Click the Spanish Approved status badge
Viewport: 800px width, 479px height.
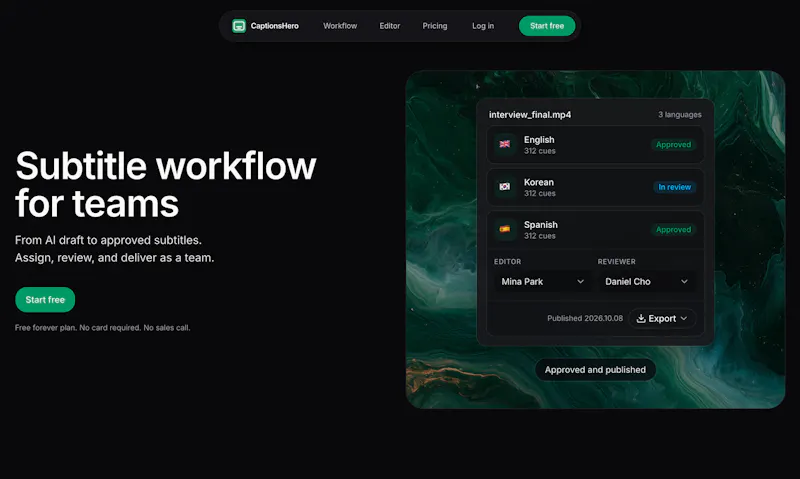click(673, 230)
